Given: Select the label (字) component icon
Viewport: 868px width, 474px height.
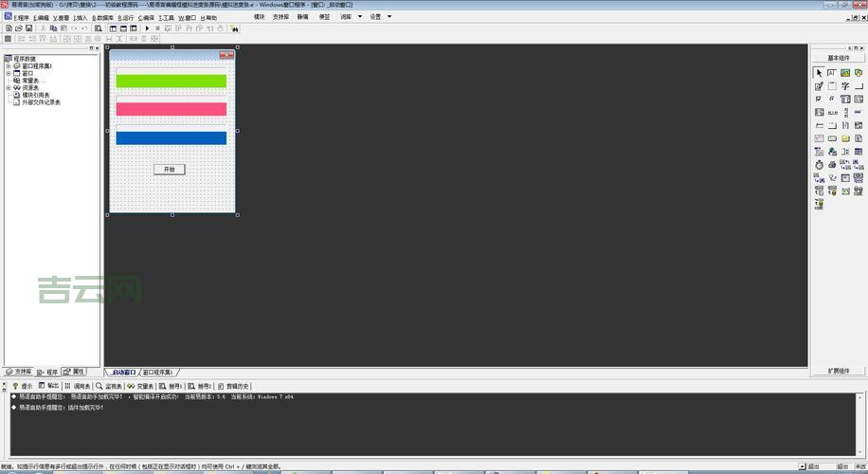Looking at the screenshot, I should click(845, 86).
